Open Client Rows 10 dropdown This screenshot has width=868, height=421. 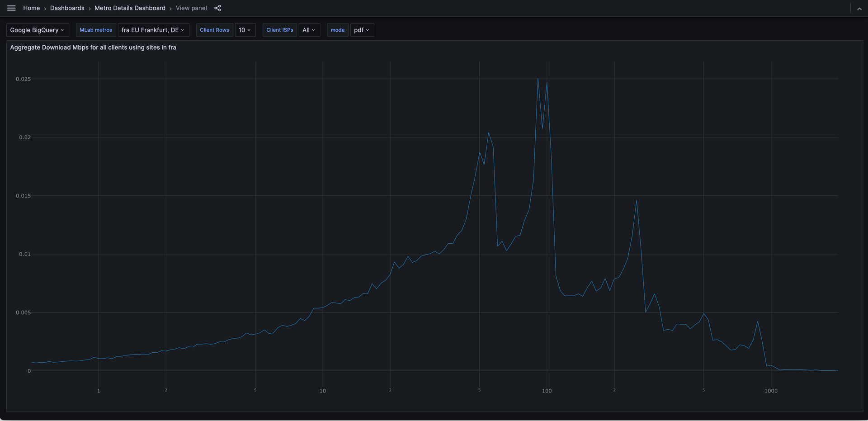(245, 30)
